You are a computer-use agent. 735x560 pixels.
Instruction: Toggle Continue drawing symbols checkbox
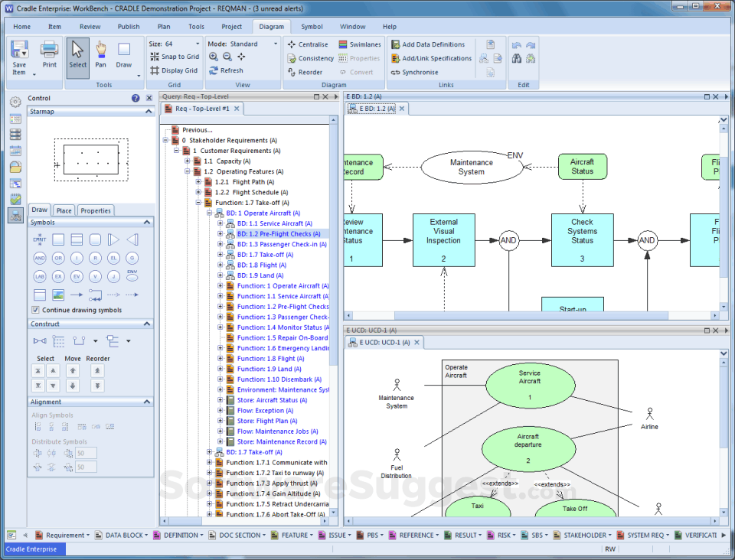[36, 310]
